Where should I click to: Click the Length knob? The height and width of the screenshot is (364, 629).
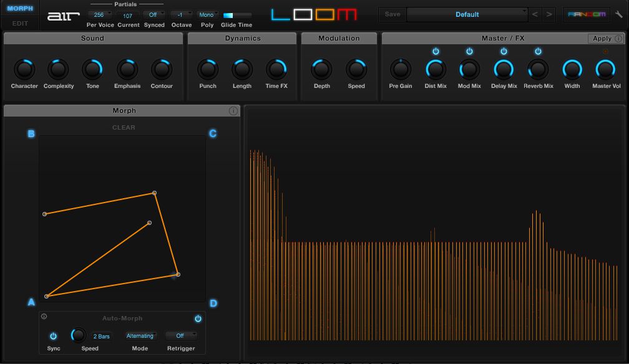pos(242,69)
